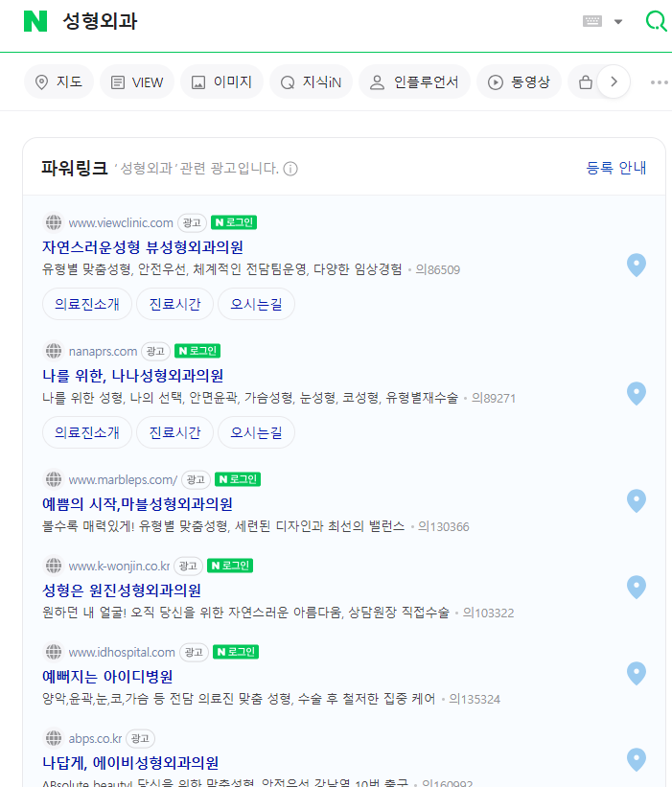The width and height of the screenshot is (672, 787).
Task: Open the nanaprs.com URL
Action: click(x=103, y=351)
